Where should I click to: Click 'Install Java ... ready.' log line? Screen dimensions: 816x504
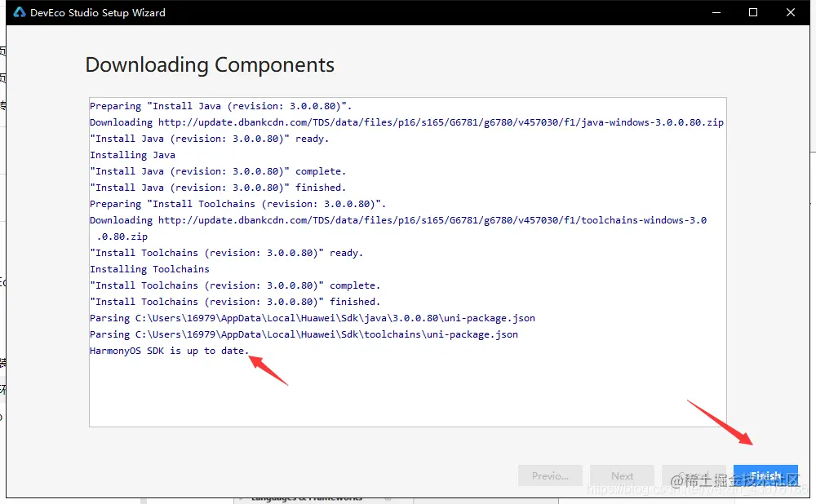[209, 139]
